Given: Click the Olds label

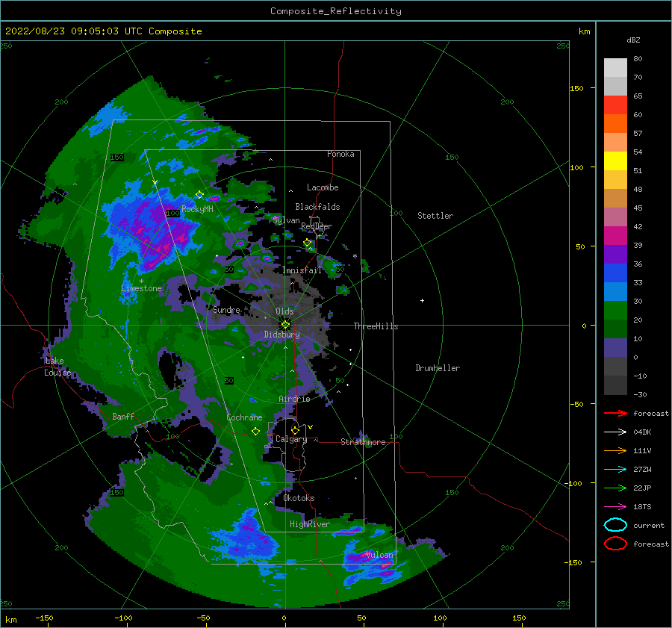Looking at the screenshot, I should click(x=284, y=311).
